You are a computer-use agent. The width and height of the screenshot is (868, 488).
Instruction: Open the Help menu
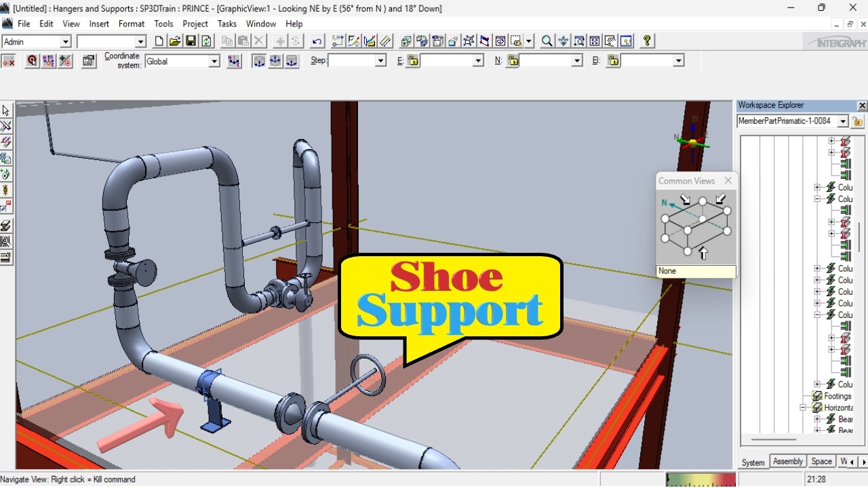point(294,24)
